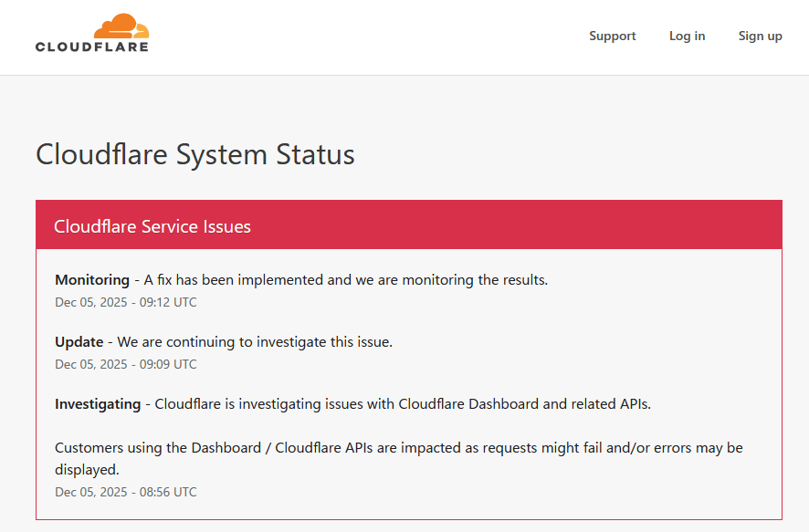The width and height of the screenshot is (809, 532).
Task: Select the bold Monitoring status label
Action: pos(92,279)
